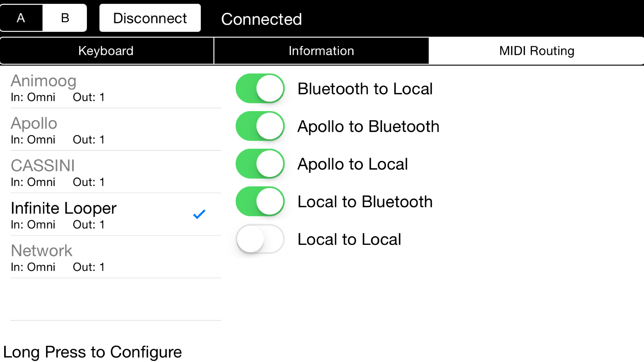
Task: Choose the Apollo MIDI destination
Action: pos(116,129)
